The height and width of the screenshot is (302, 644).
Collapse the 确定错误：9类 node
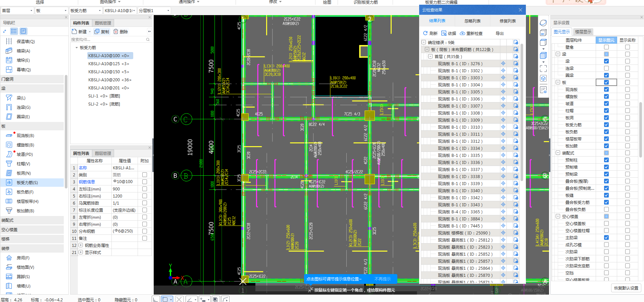(x=424, y=42)
